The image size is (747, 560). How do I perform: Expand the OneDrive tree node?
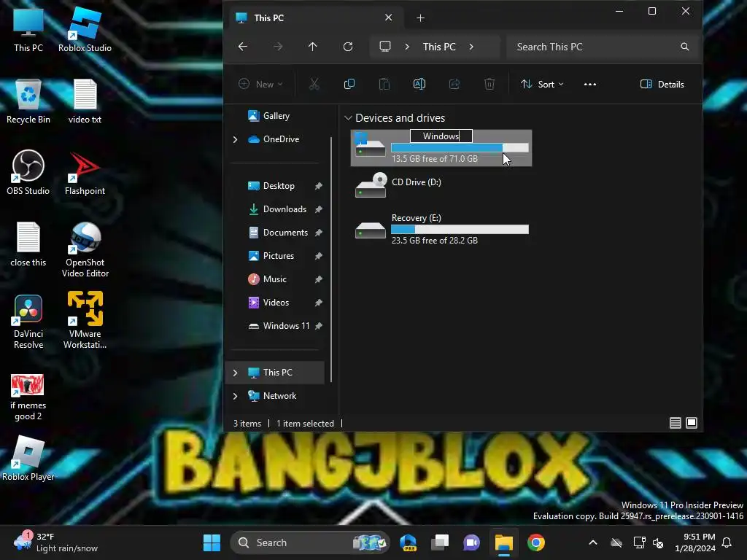pos(235,139)
